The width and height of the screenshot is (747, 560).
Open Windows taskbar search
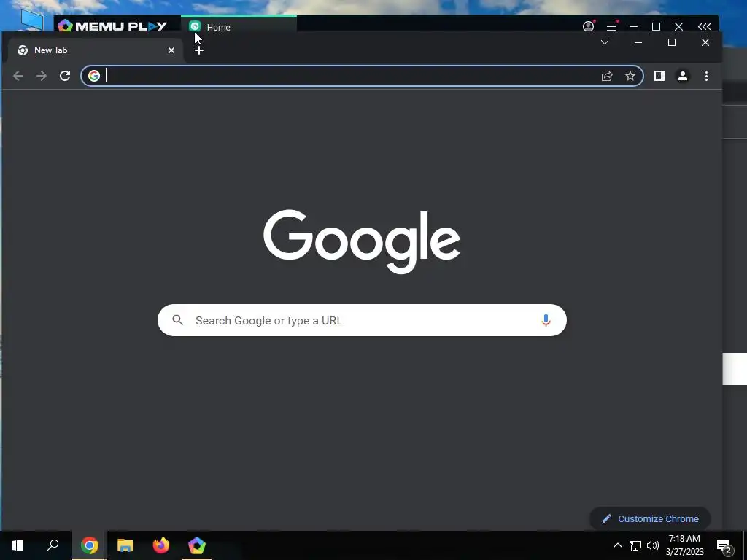click(x=53, y=545)
